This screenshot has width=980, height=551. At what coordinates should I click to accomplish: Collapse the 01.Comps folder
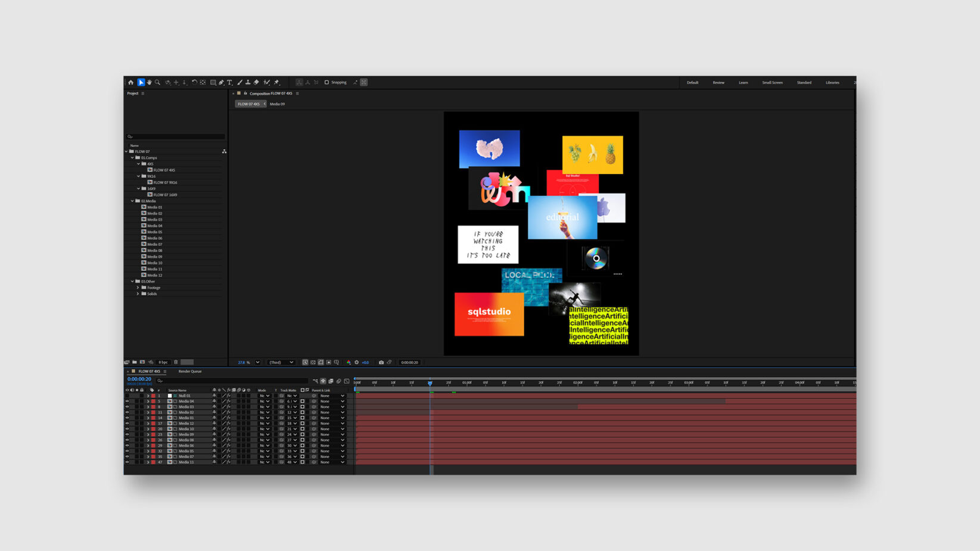[x=132, y=158]
